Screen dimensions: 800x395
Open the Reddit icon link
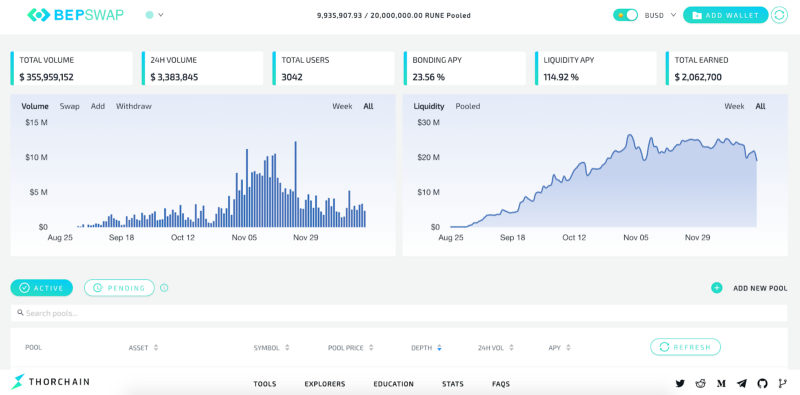[x=701, y=383]
